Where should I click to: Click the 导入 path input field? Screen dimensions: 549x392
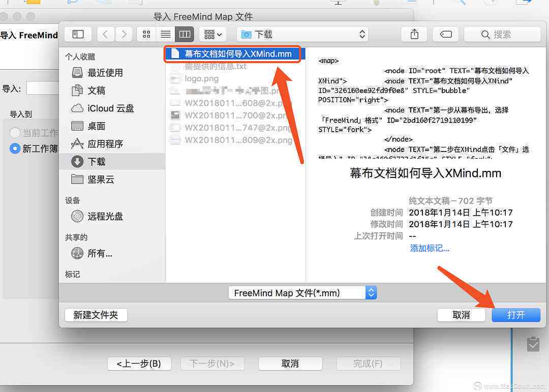pos(43,88)
